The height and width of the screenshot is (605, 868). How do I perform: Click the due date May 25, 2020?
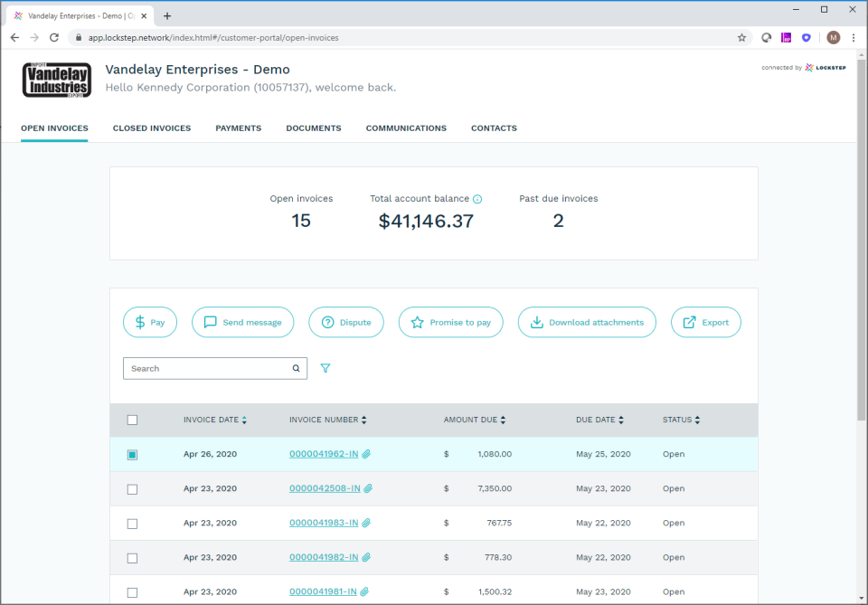click(x=603, y=454)
